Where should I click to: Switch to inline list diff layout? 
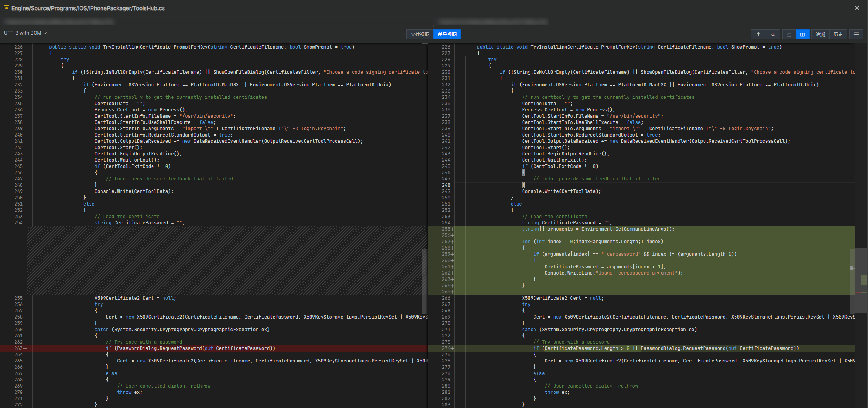(789, 35)
